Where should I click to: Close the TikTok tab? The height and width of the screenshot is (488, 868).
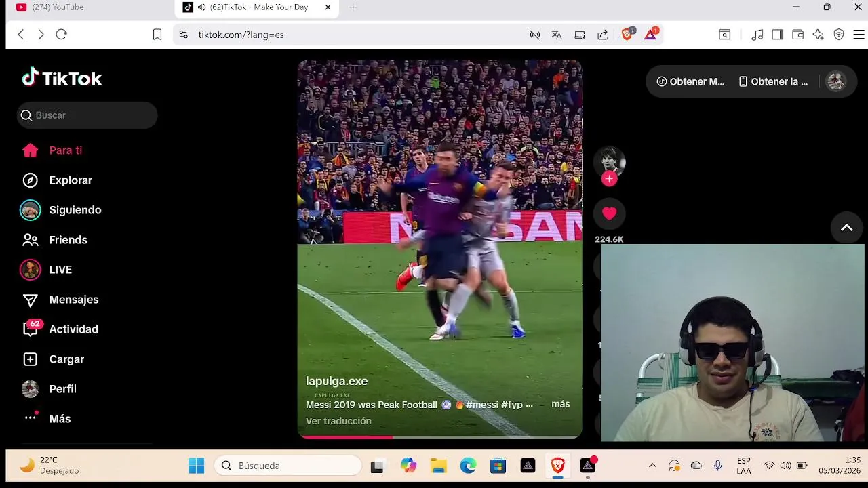328,7
